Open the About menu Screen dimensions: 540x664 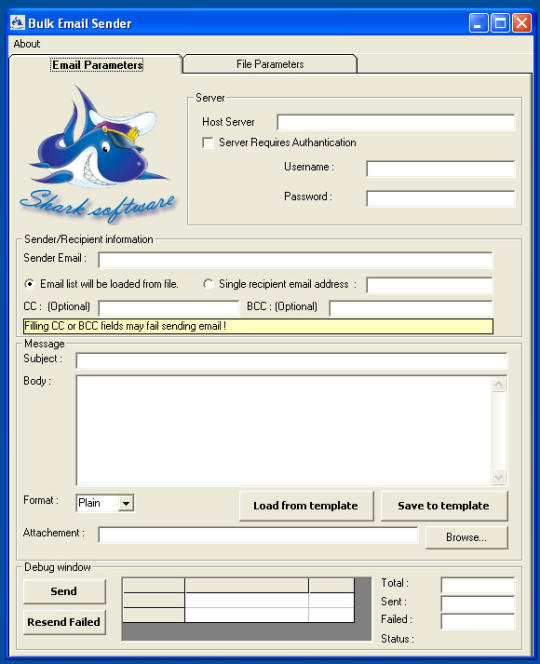[27, 44]
